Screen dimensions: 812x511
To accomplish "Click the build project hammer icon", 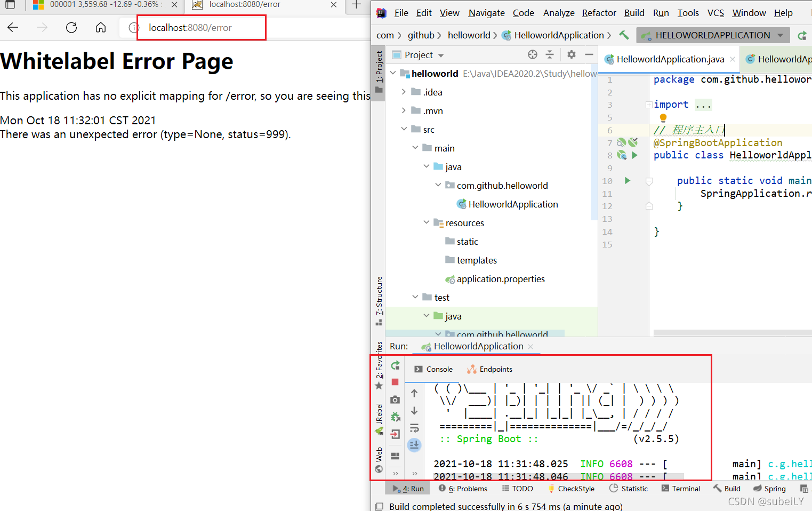I will point(624,35).
